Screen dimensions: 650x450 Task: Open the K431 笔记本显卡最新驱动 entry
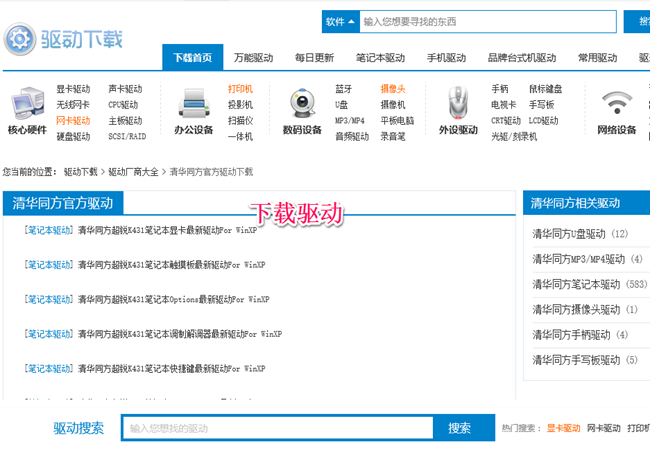click(167, 230)
